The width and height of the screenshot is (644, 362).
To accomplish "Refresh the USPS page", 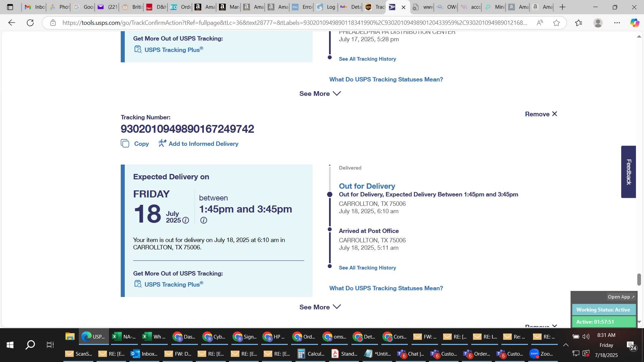I will coord(30,23).
